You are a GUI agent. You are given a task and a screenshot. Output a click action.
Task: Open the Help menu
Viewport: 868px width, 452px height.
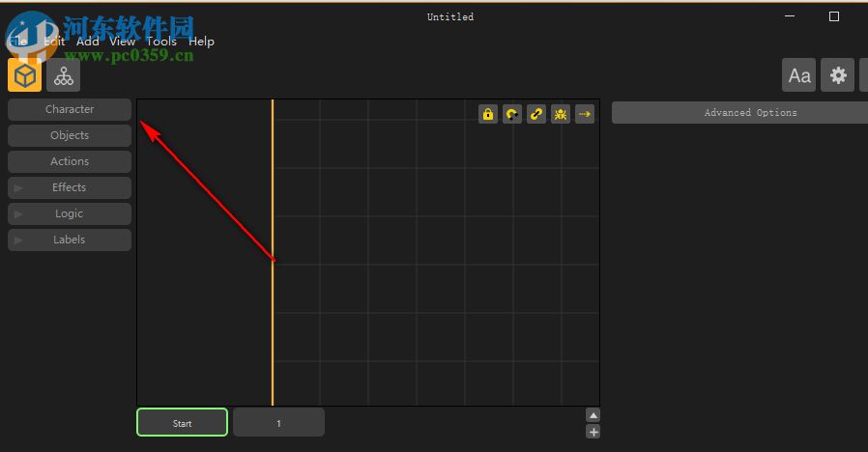201,42
